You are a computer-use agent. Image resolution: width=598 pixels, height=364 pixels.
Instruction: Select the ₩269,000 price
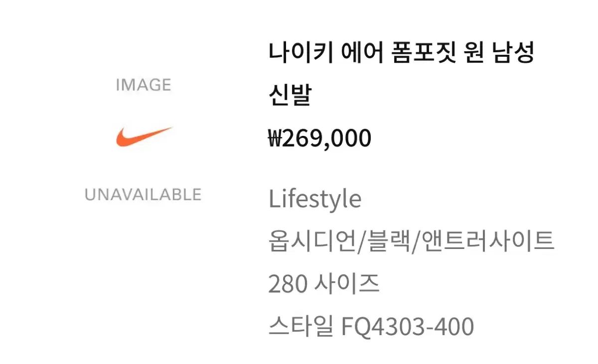[319, 138]
